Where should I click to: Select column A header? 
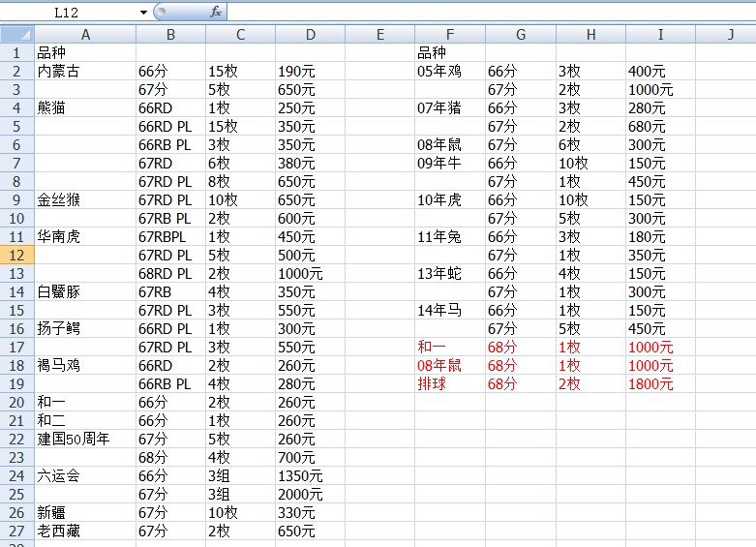coord(85,35)
